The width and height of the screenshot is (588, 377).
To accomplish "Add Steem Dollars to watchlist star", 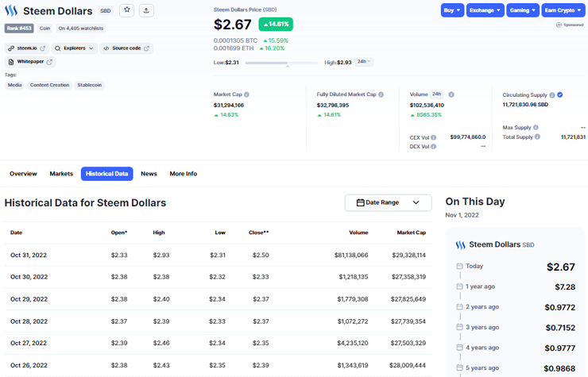I will pyautogui.click(x=127, y=10).
